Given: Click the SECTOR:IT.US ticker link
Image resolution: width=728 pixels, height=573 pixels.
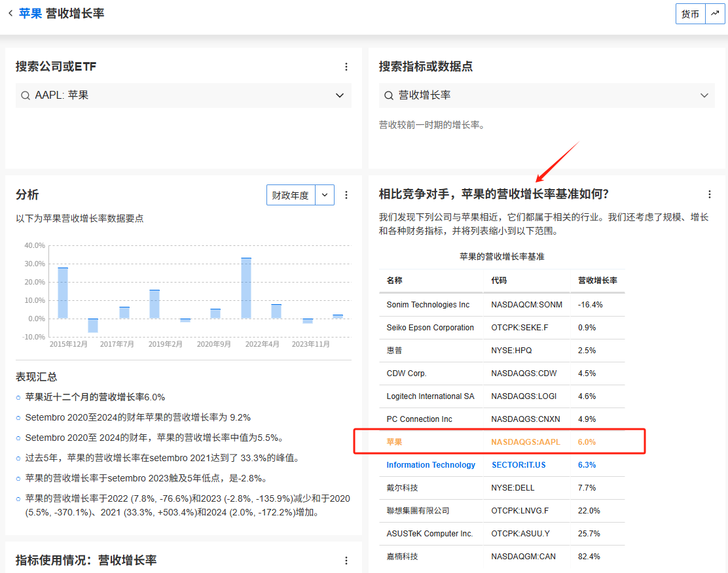Looking at the screenshot, I should (519, 465).
